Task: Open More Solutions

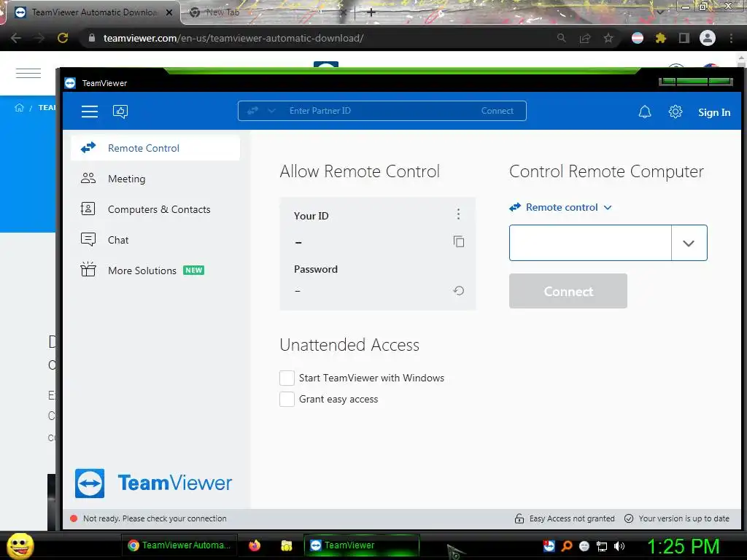Action: point(155,270)
